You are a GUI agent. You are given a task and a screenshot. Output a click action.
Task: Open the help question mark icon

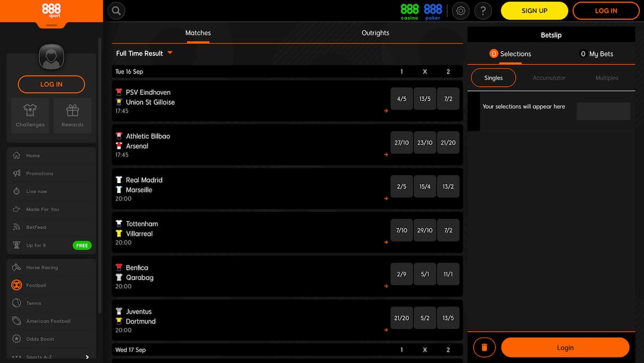pos(483,11)
